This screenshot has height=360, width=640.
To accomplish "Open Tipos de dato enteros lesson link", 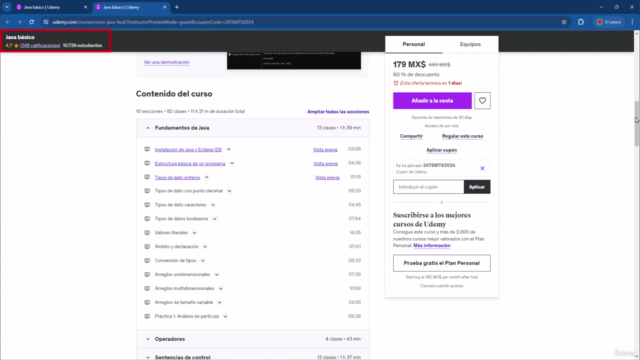I will tap(177, 178).
